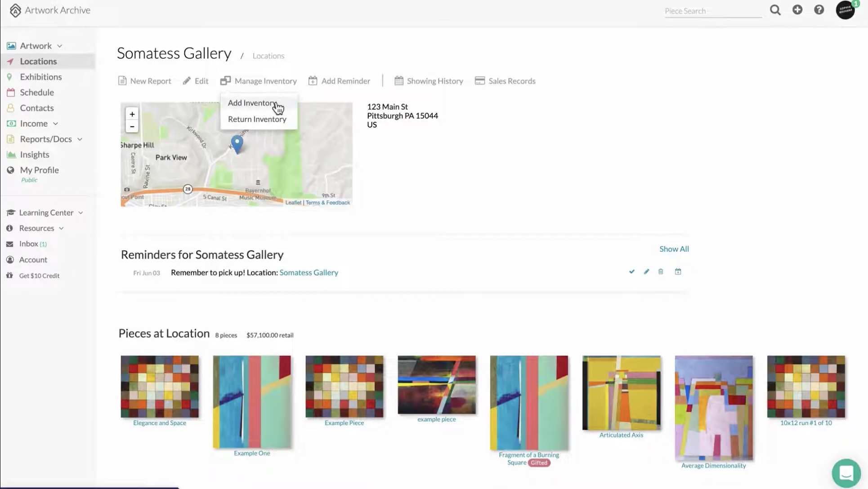Click the Reports/Docs document icon
The width and height of the screenshot is (868, 489).
click(x=10, y=139)
